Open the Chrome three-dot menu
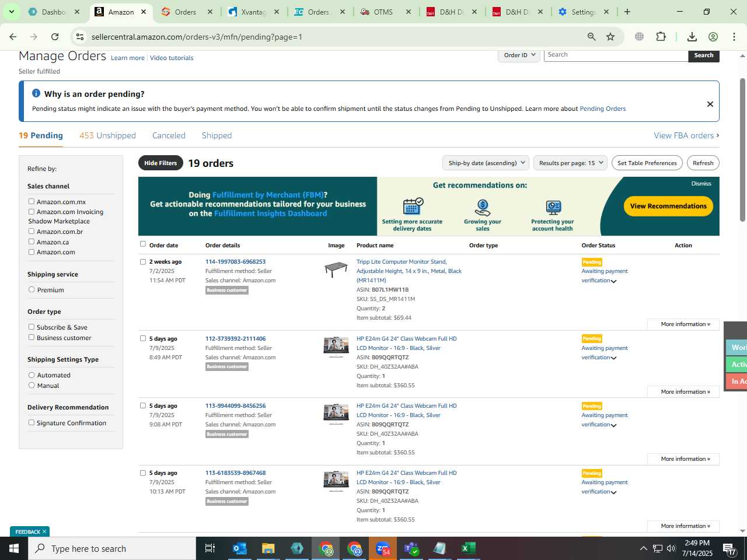 pyautogui.click(x=734, y=37)
